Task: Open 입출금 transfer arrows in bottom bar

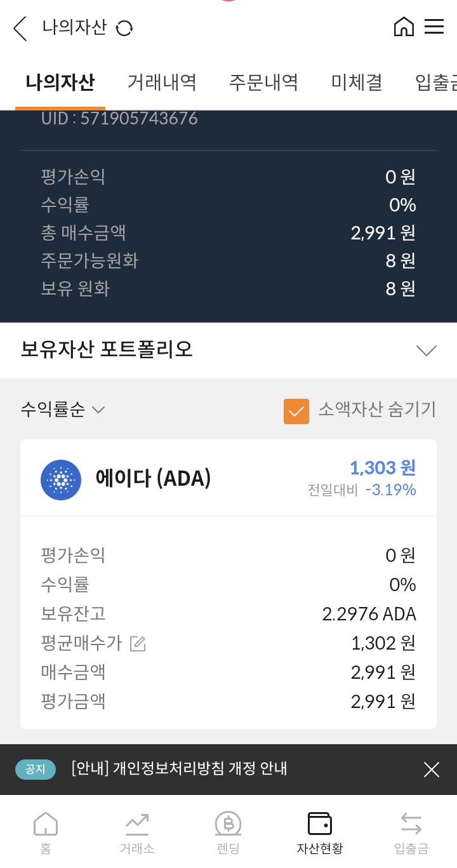Action: click(411, 832)
